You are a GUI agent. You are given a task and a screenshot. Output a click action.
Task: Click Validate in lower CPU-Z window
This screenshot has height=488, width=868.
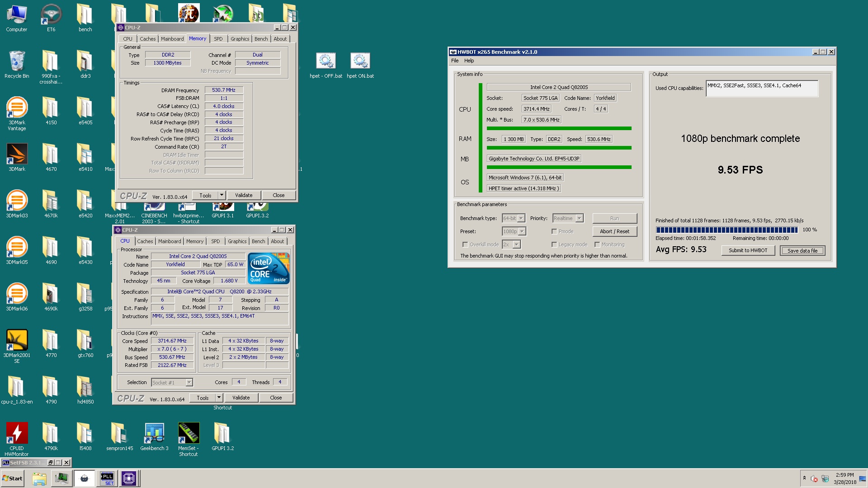click(241, 398)
